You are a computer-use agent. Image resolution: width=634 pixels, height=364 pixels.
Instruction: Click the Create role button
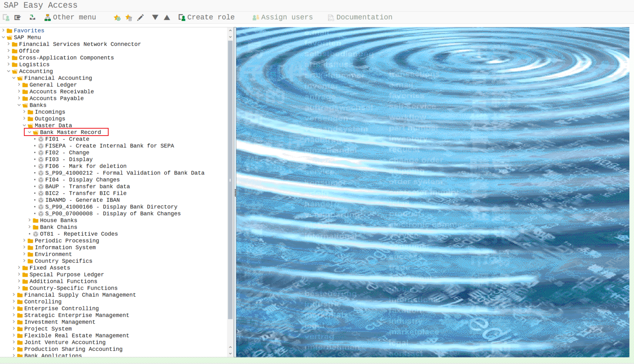tap(206, 17)
